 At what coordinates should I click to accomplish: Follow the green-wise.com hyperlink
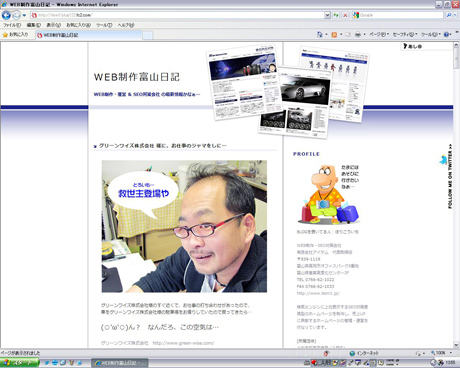(183, 343)
